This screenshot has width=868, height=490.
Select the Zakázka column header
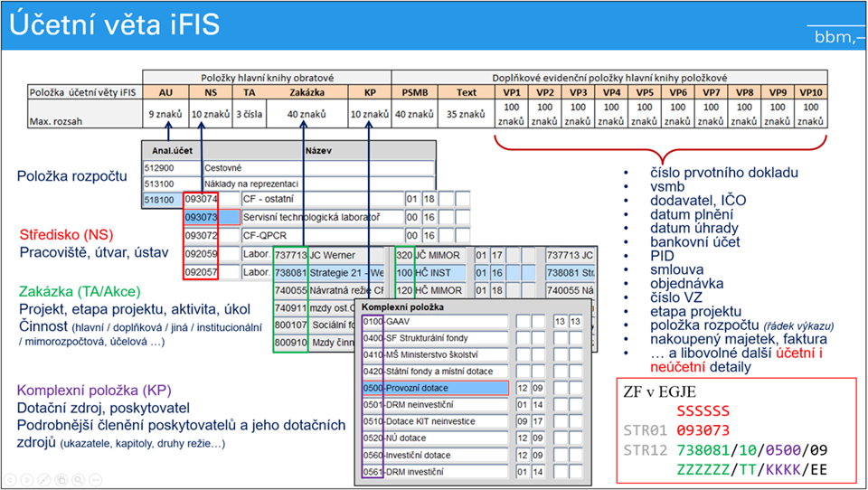tap(307, 92)
